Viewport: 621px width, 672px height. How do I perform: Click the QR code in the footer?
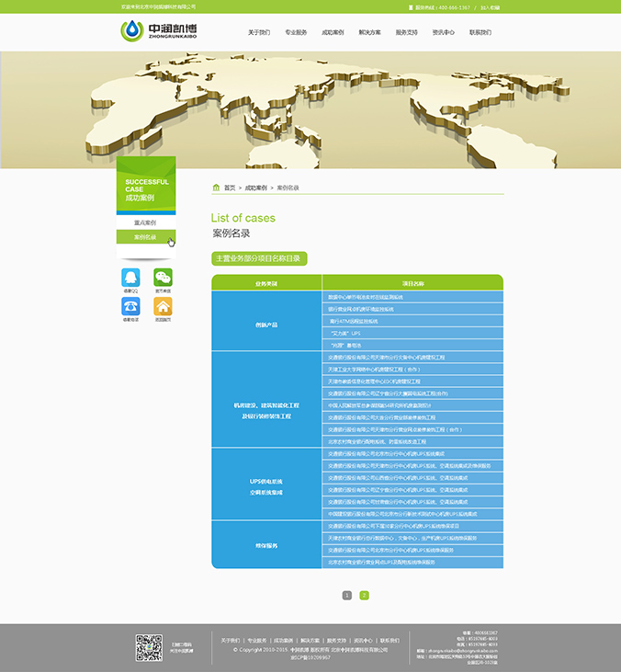click(x=149, y=647)
